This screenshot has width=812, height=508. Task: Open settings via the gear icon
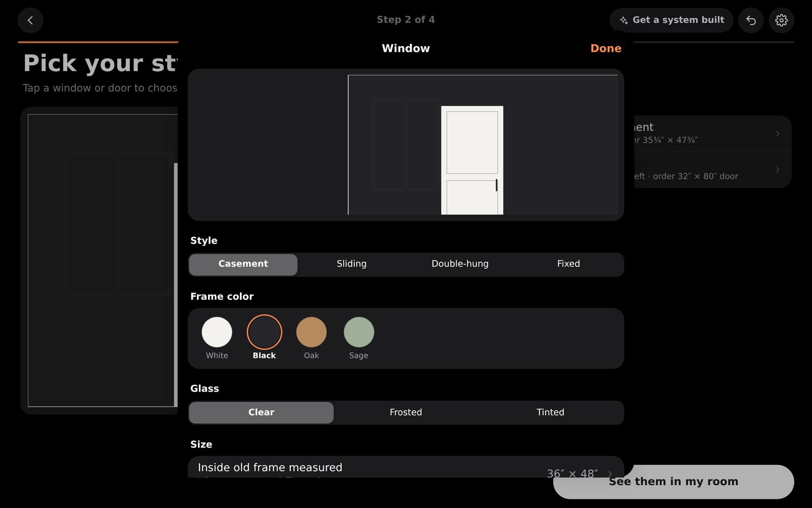coord(782,20)
